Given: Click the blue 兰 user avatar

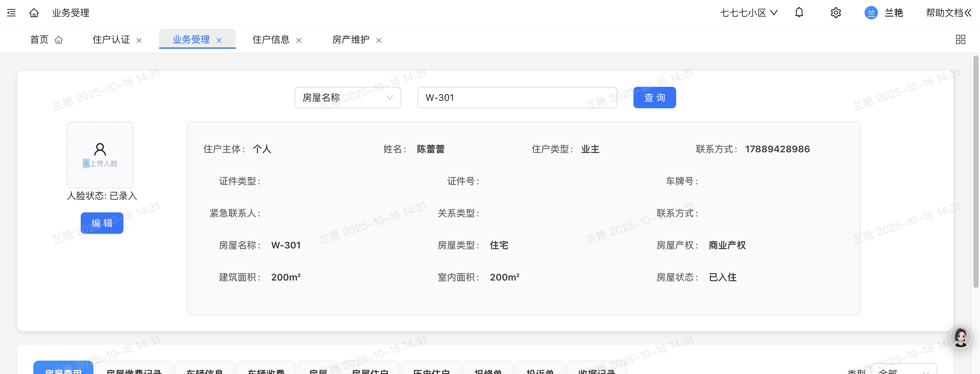Looking at the screenshot, I should (871, 13).
